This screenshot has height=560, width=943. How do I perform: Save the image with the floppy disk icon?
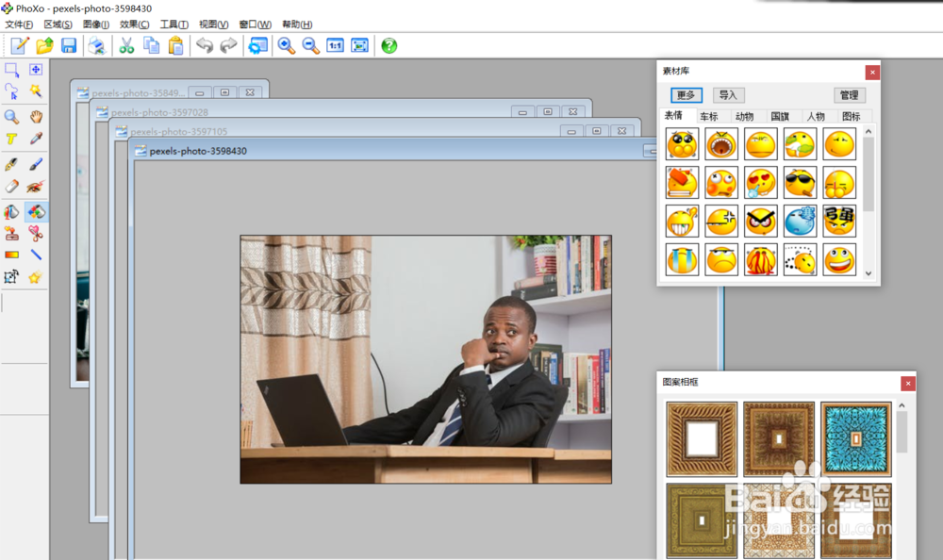(x=69, y=45)
